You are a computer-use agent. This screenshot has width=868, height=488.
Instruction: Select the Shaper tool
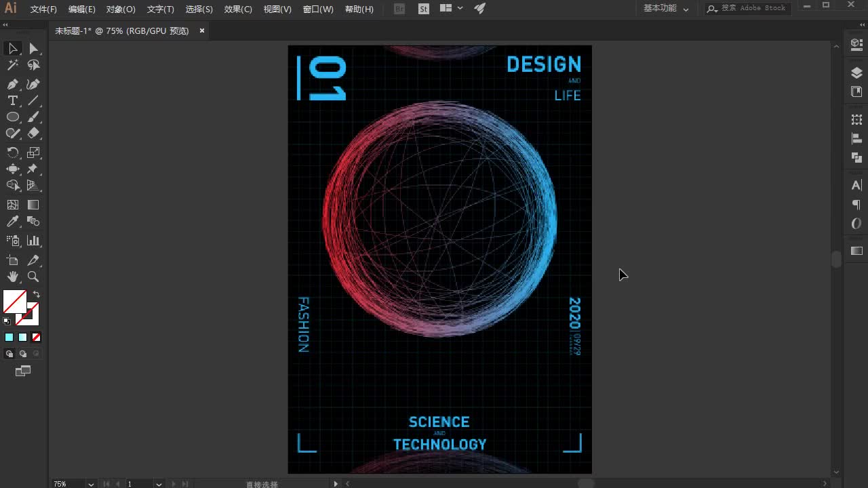13,134
